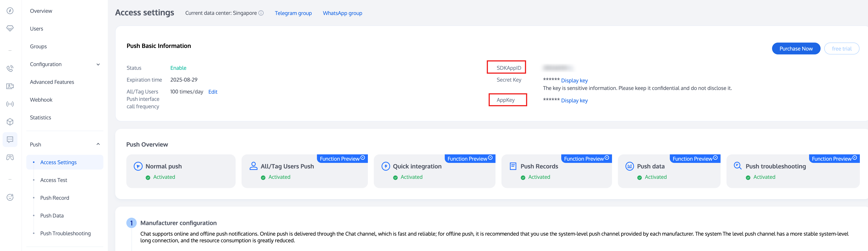Screen dimensions: 868x251
Task: Click the cube icon in left rail
Action: pyautogui.click(x=10, y=122)
